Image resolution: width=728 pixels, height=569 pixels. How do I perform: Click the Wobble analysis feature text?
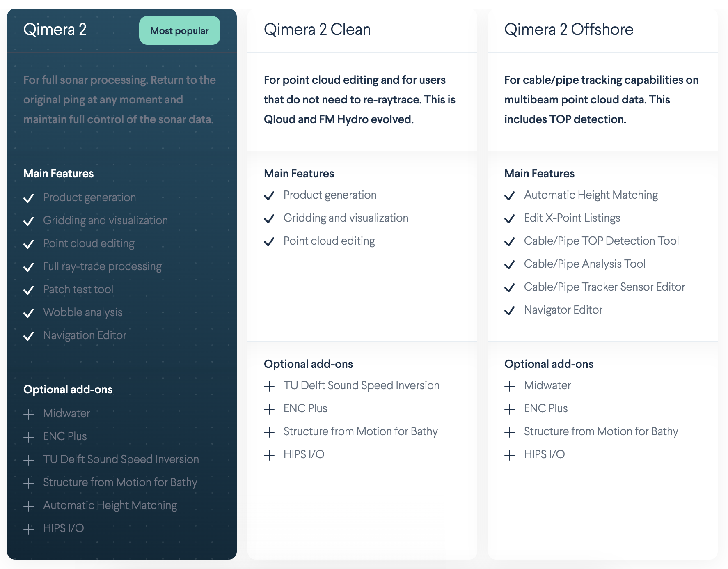83,312
